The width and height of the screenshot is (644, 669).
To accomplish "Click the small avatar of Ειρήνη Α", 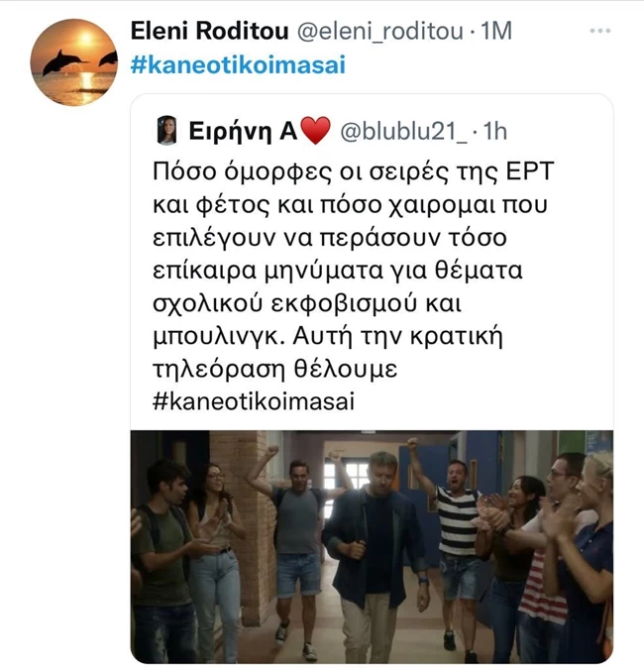I will (167, 130).
